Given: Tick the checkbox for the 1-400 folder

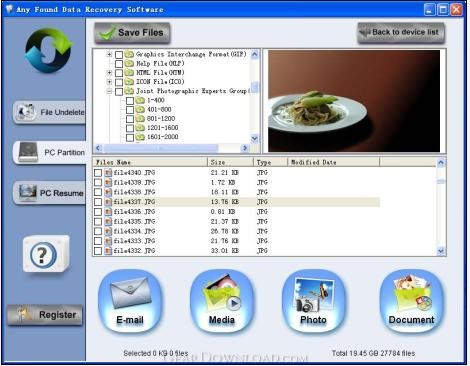Looking at the screenshot, I should click(130, 100).
